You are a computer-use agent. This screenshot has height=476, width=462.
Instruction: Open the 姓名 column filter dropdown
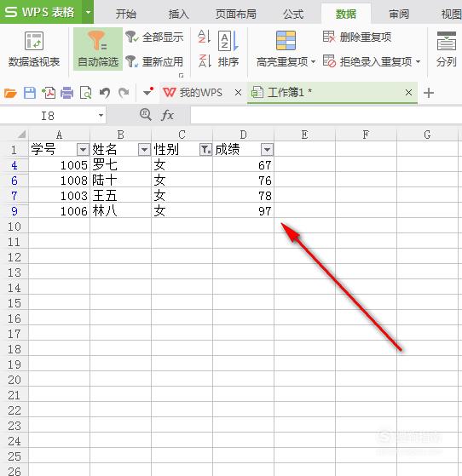tap(144, 149)
